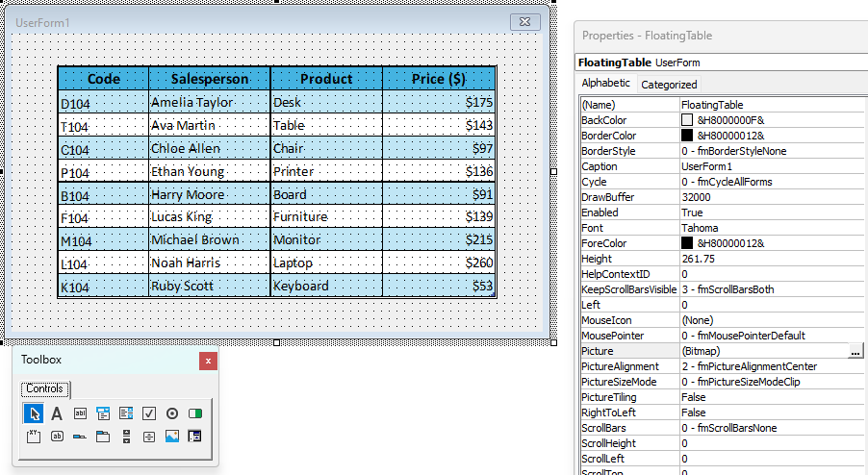Pick the Frame control tool
This screenshot has height=475, width=868.
point(34,437)
